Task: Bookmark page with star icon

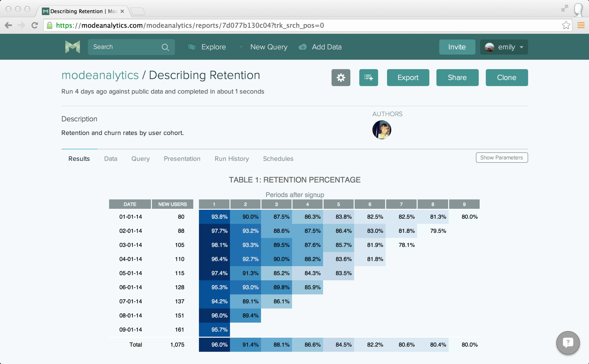Action: point(566,25)
